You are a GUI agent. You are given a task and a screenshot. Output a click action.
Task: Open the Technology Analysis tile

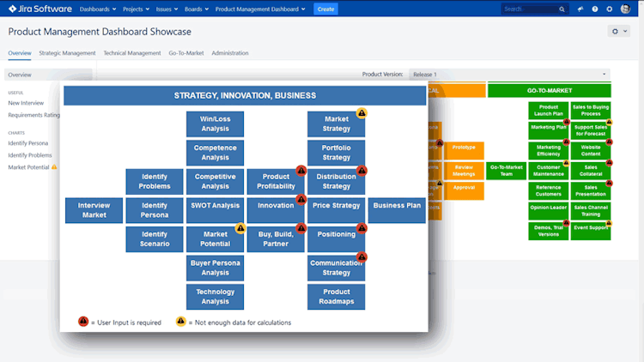click(x=215, y=297)
